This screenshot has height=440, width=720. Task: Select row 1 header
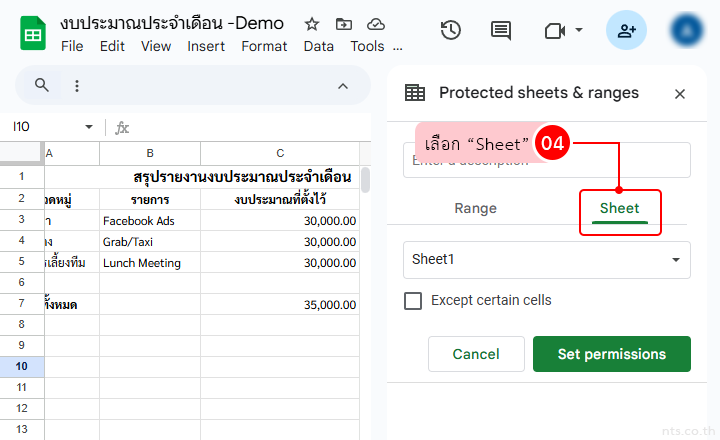point(22,176)
